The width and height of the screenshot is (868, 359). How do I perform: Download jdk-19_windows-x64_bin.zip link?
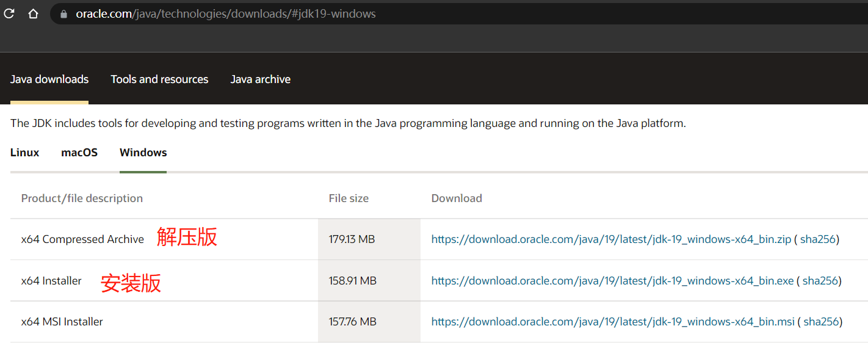[x=611, y=239]
